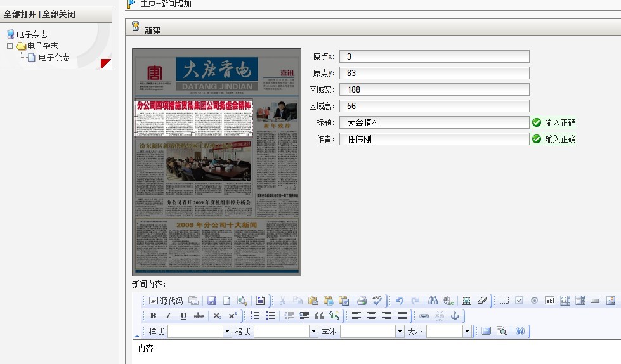The height and width of the screenshot is (364, 621).
Task: Toggle italic formatting
Action: pos(168,316)
